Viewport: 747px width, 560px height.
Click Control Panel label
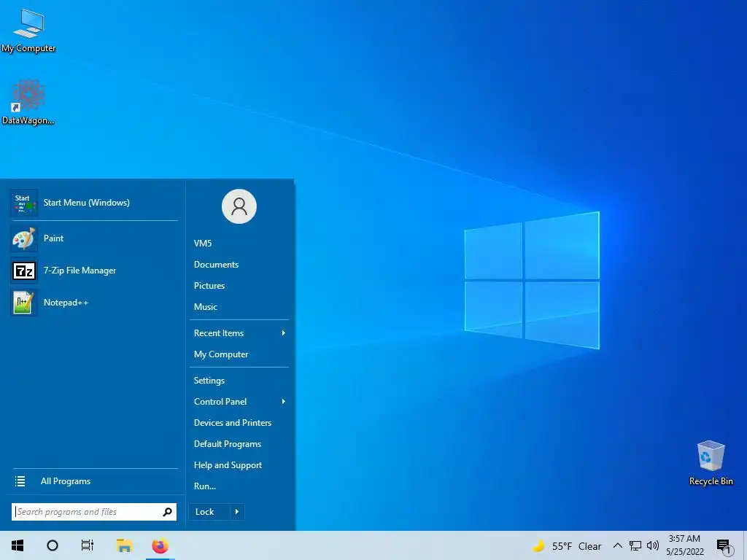pos(220,402)
